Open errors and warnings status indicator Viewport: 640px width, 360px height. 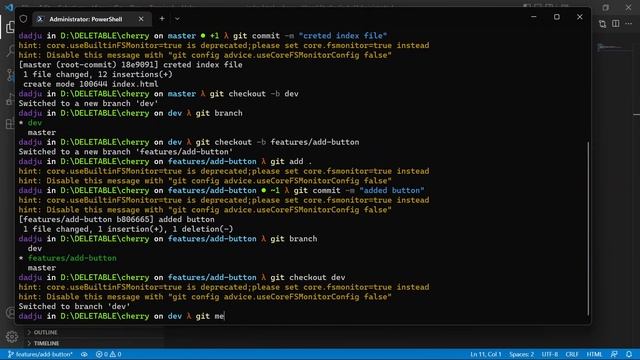[x=108, y=354]
